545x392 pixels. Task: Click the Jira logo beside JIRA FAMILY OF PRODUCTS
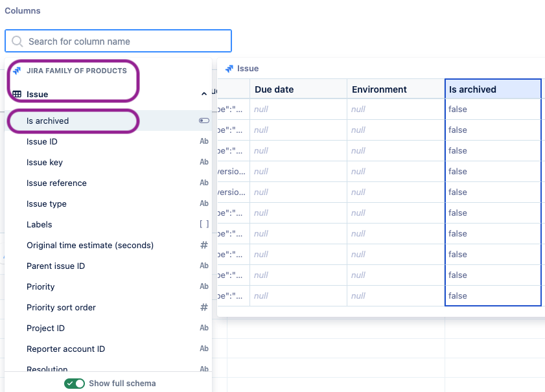(x=17, y=71)
